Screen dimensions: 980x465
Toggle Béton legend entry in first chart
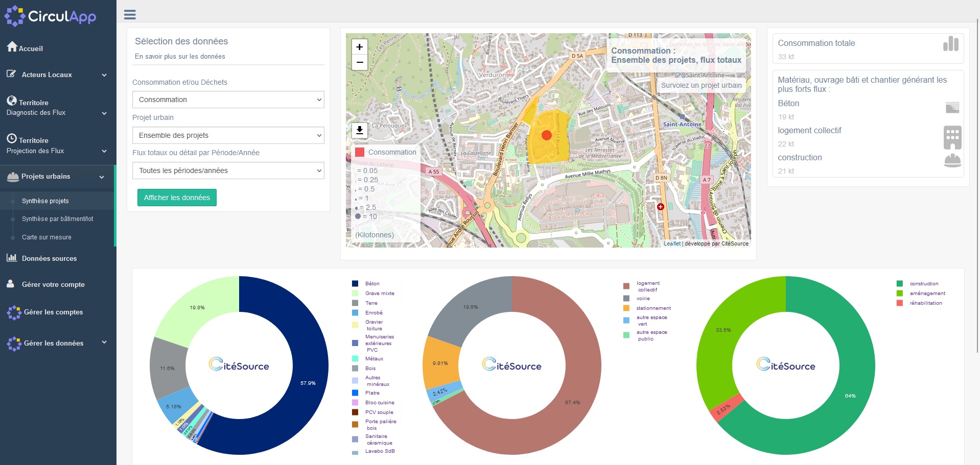[372, 284]
